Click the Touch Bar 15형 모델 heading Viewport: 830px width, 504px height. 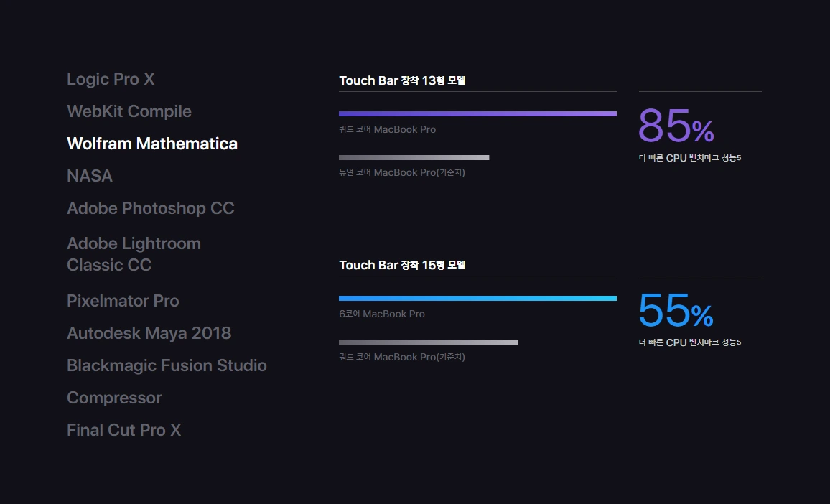click(402, 265)
